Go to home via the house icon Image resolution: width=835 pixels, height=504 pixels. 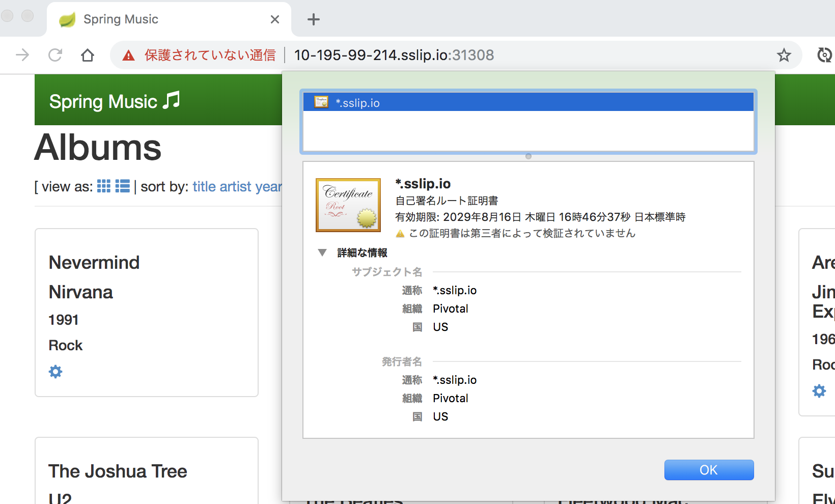click(x=88, y=55)
